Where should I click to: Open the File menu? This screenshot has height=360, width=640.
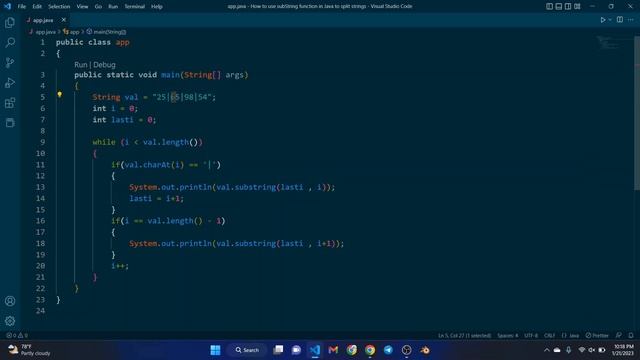click(22, 7)
